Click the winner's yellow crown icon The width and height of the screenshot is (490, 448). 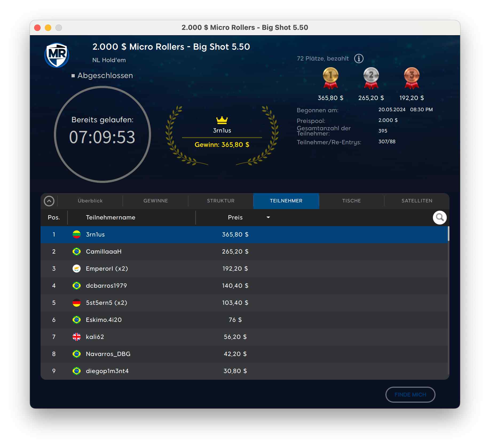pyautogui.click(x=222, y=120)
